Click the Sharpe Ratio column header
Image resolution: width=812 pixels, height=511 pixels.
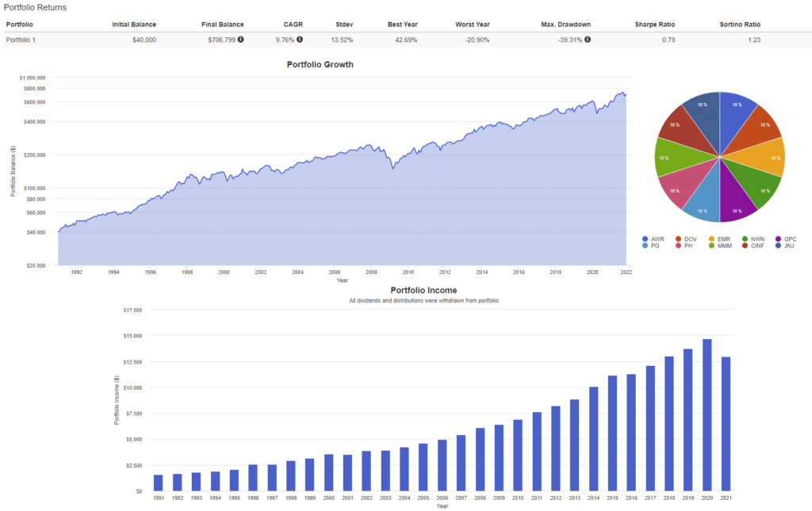[655, 24]
